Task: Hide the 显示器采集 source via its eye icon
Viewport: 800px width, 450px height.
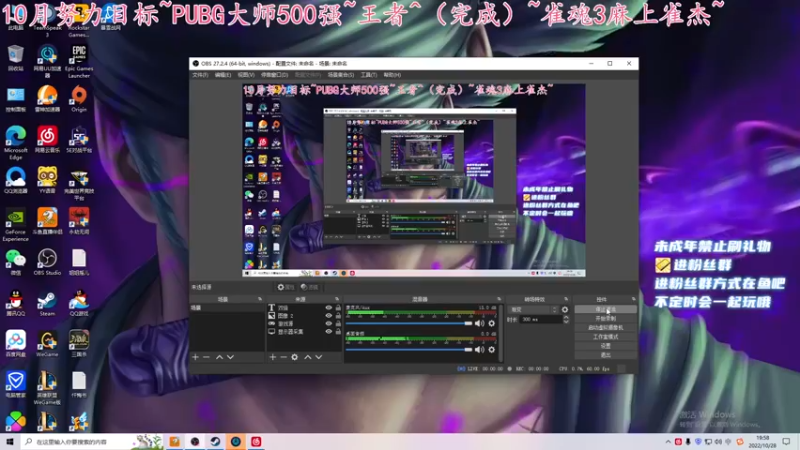Action: (329, 332)
